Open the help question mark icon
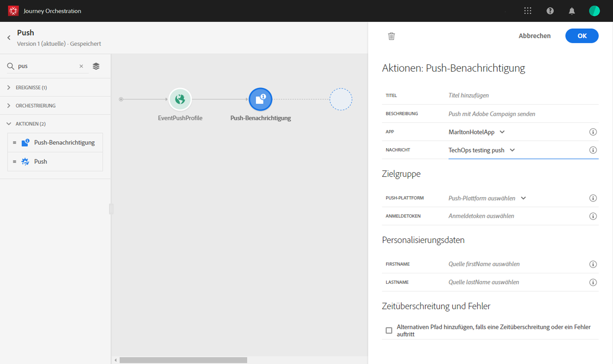 (550, 11)
